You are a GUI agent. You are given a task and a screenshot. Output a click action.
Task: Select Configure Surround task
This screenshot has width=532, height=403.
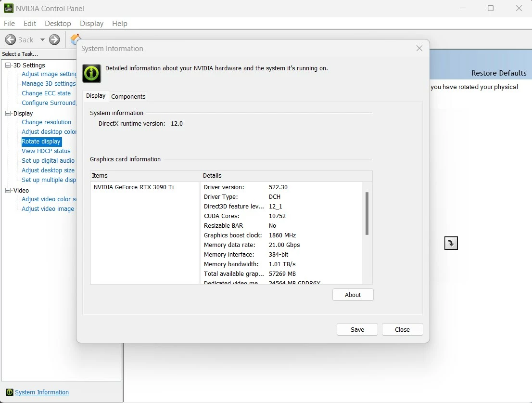pyautogui.click(x=49, y=103)
